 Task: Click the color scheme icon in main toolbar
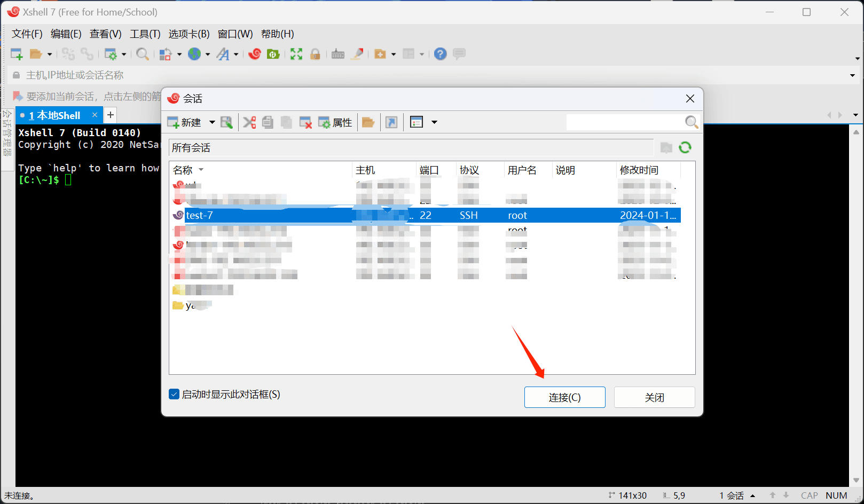pyautogui.click(x=166, y=54)
